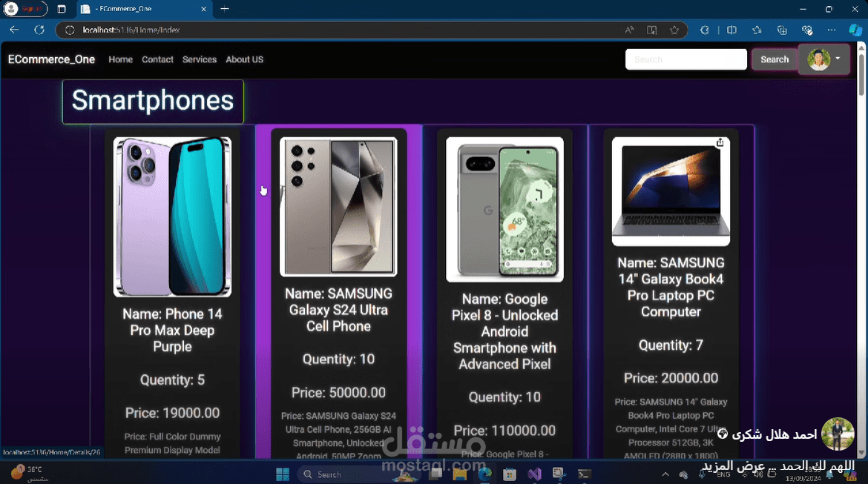Reload the page with the refresh icon
The width and height of the screenshot is (868, 484).
point(39,30)
